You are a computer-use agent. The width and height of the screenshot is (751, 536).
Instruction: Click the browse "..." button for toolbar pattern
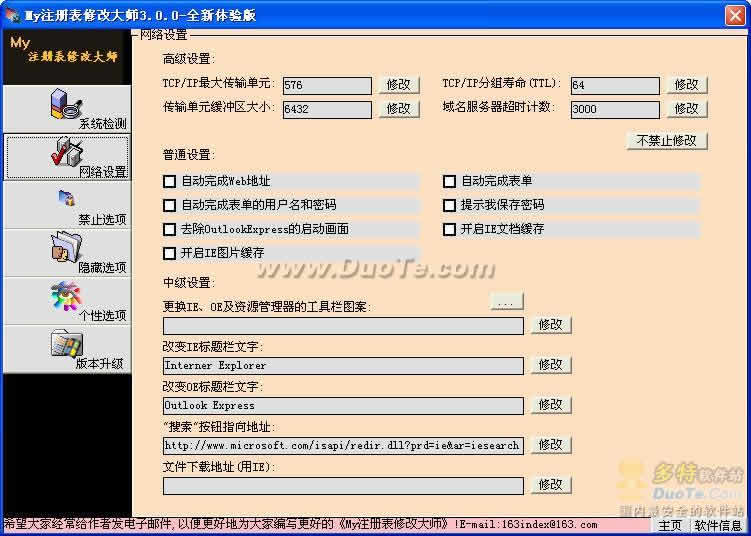click(507, 302)
